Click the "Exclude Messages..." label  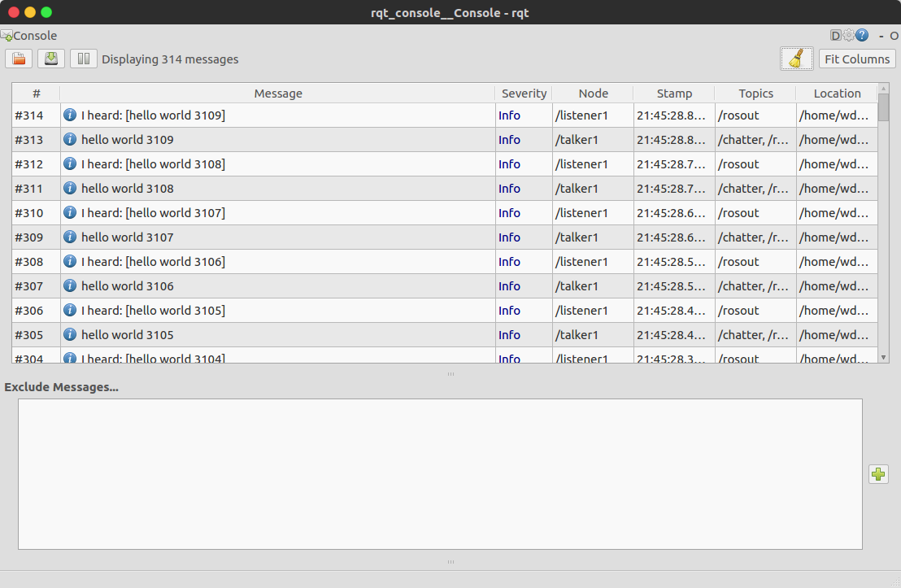tap(62, 387)
